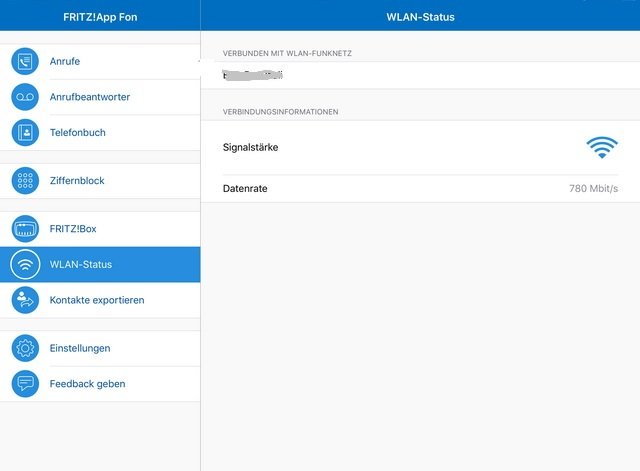Image resolution: width=640 pixels, height=471 pixels.
Task: Tap the blue Wi-Fi signal strength indicator
Action: 602,148
